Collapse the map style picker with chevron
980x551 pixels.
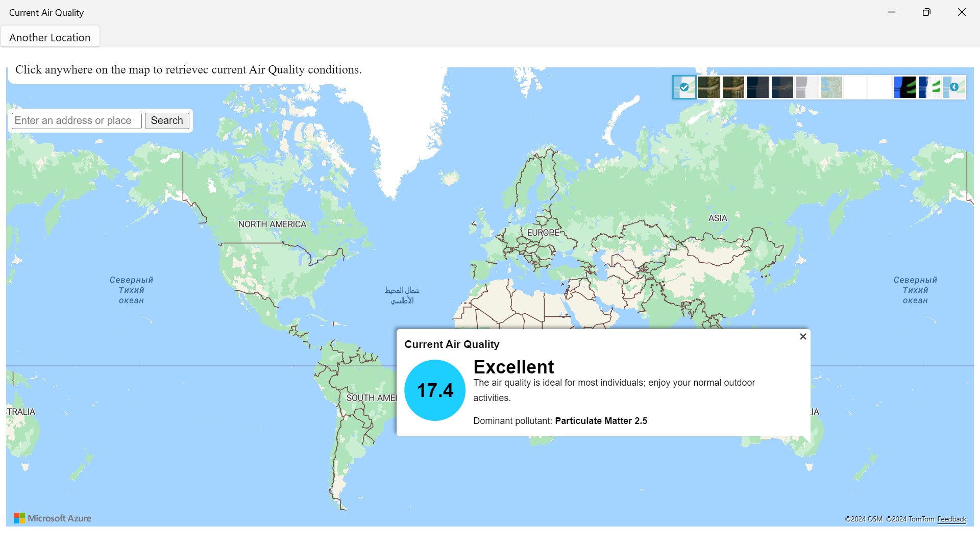pos(954,87)
